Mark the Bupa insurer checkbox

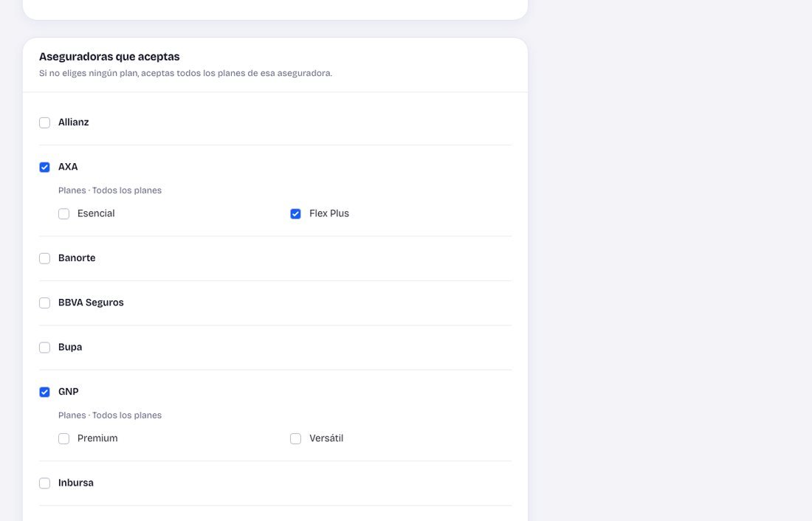(x=44, y=348)
